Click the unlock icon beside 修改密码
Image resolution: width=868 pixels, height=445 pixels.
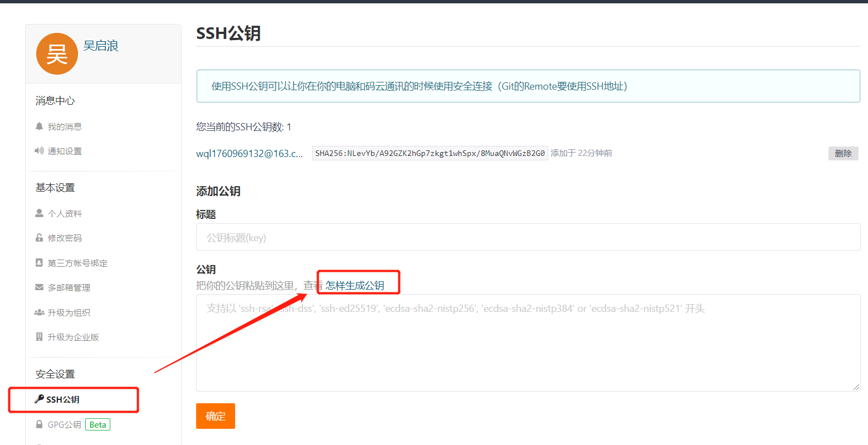[x=39, y=238]
